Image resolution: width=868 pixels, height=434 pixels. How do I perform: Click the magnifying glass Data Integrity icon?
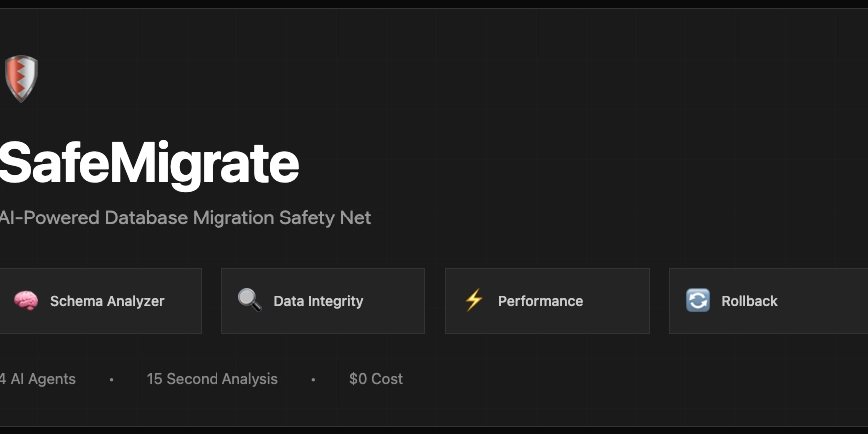[249, 300]
